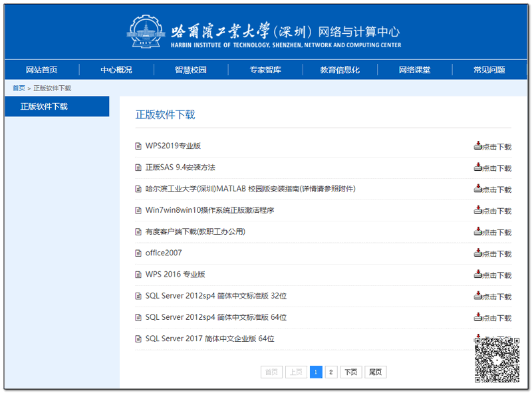Open the 中心概况 navigation item
This screenshot has width=532, height=393.
pos(116,70)
